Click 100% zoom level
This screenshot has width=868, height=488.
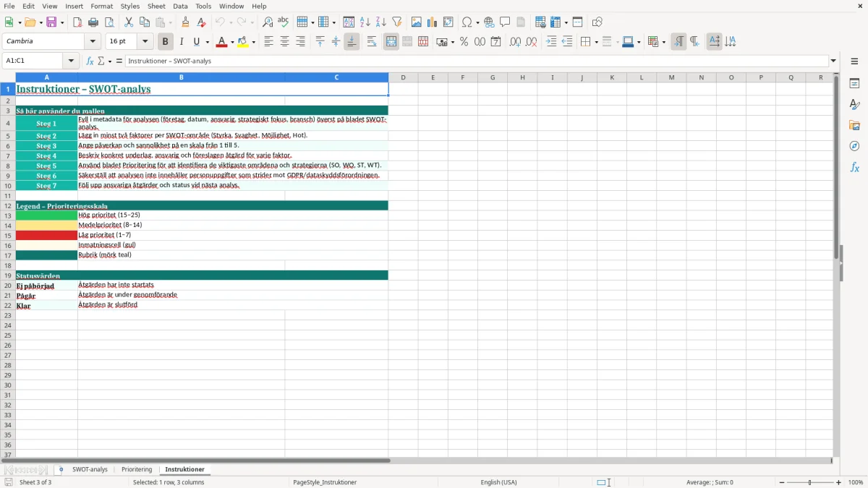(856, 482)
